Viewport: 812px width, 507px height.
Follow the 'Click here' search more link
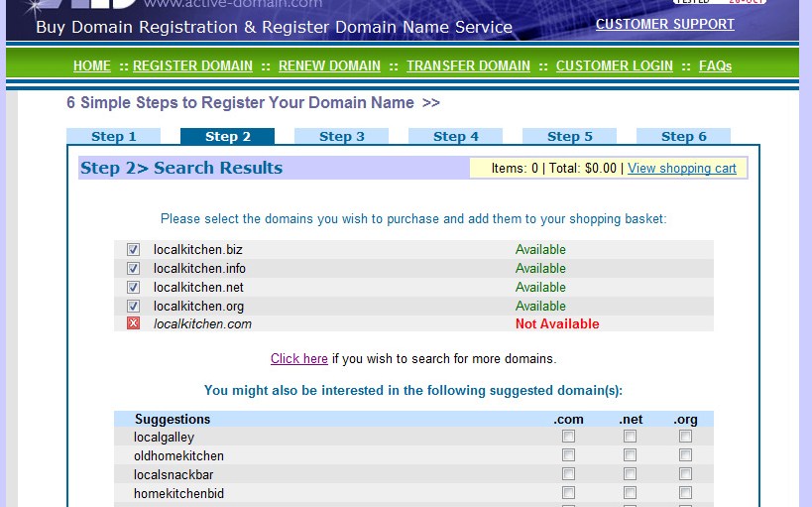click(x=298, y=358)
